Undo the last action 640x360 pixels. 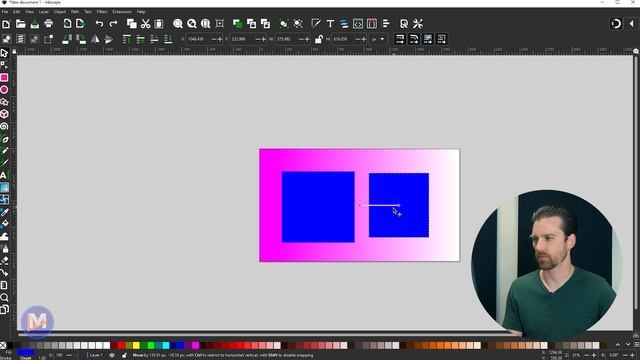(99, 24)
